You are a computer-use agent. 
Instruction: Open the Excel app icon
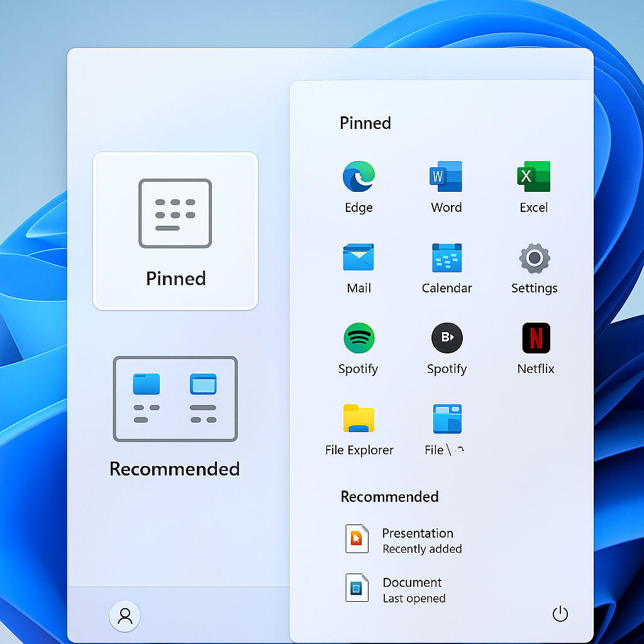533,177
